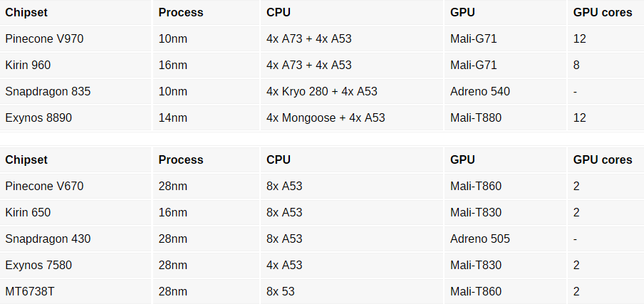
Task: Select the Snapdragon 430 cell
Action: (x=76, y=239)
